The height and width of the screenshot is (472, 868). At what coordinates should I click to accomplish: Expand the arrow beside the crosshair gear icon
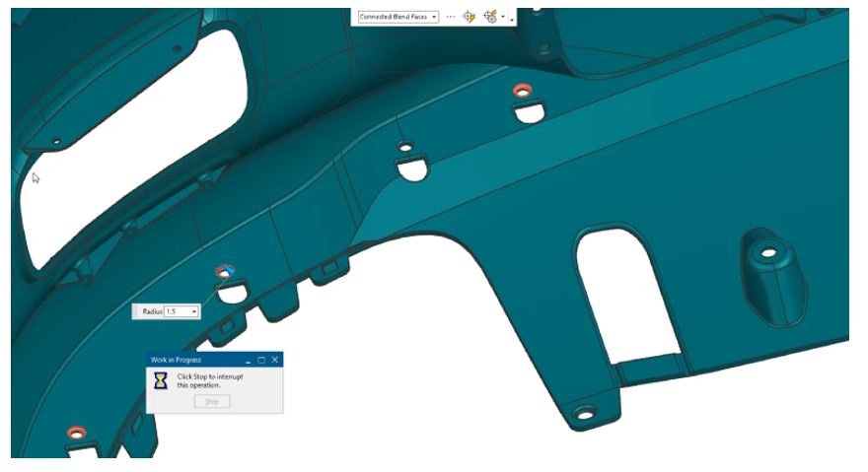tap(503, 17)
